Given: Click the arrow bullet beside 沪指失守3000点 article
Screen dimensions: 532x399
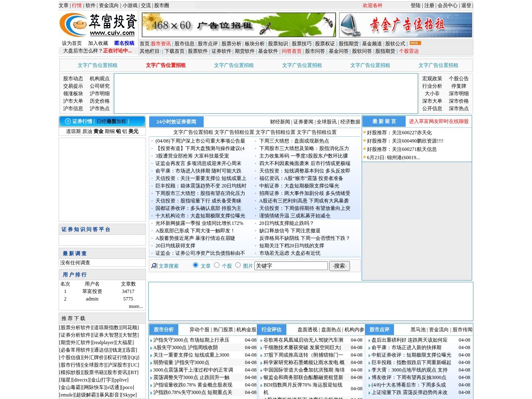Looking at the screenshot, I should [151, 340].
